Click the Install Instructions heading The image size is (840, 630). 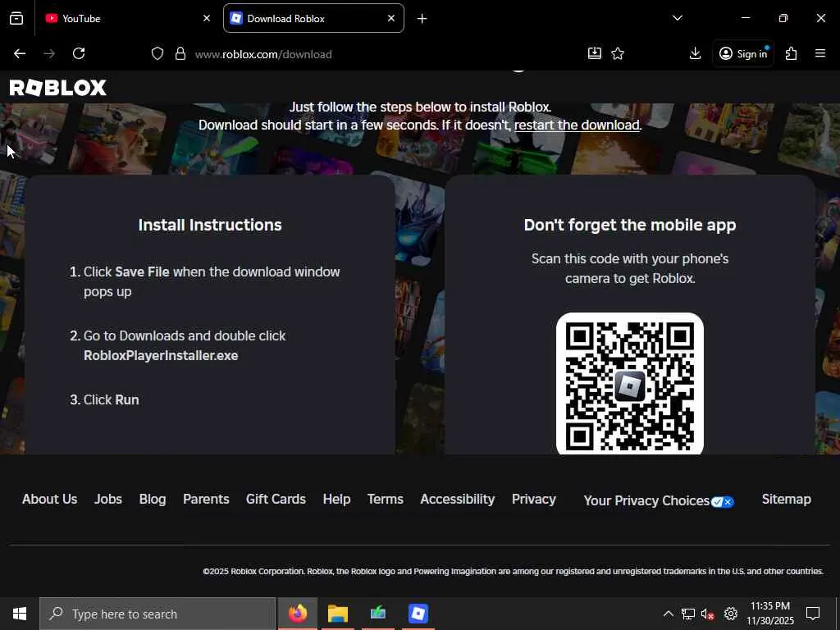[x=210, y=225]
